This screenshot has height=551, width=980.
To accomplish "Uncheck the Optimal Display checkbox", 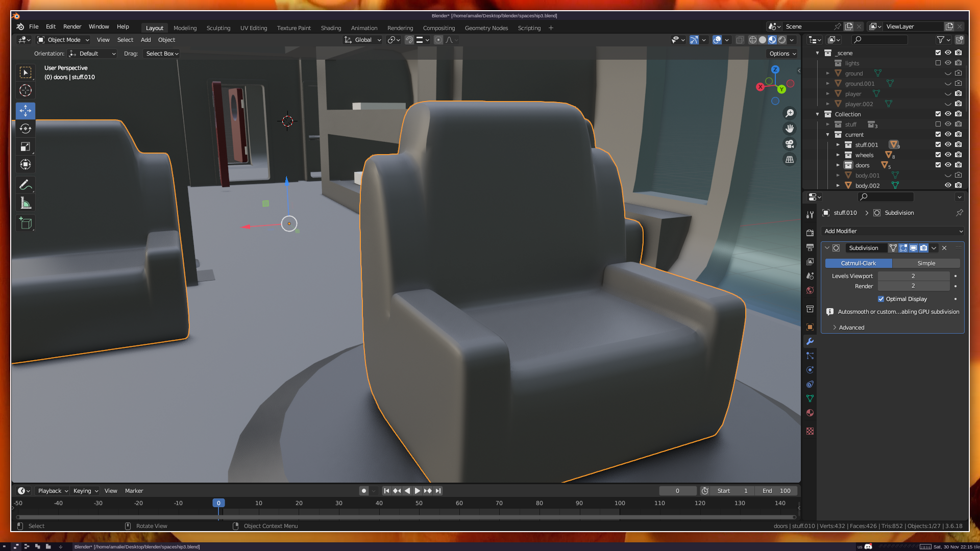I will click(x=881, y=299).
